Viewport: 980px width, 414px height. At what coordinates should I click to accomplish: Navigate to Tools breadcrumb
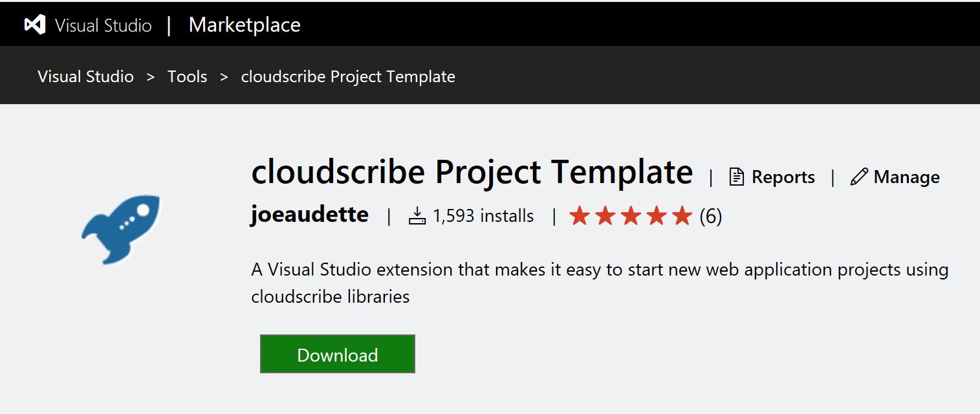tap(187, 76)
